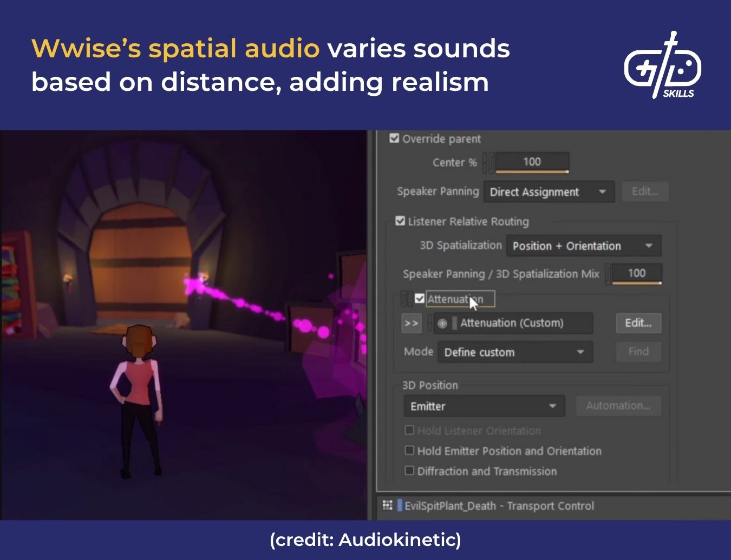Change Mode from Define custom dropdown
This screenshot has height=560, width=731.
tap(514, 352)
